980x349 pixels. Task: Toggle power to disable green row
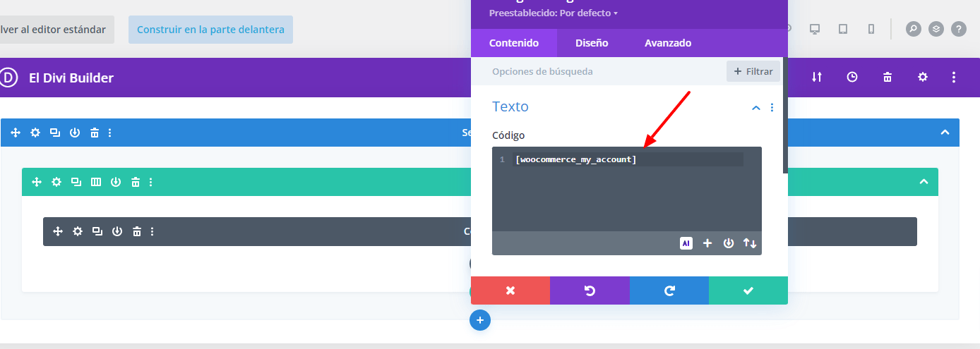[x=116, y=182]
